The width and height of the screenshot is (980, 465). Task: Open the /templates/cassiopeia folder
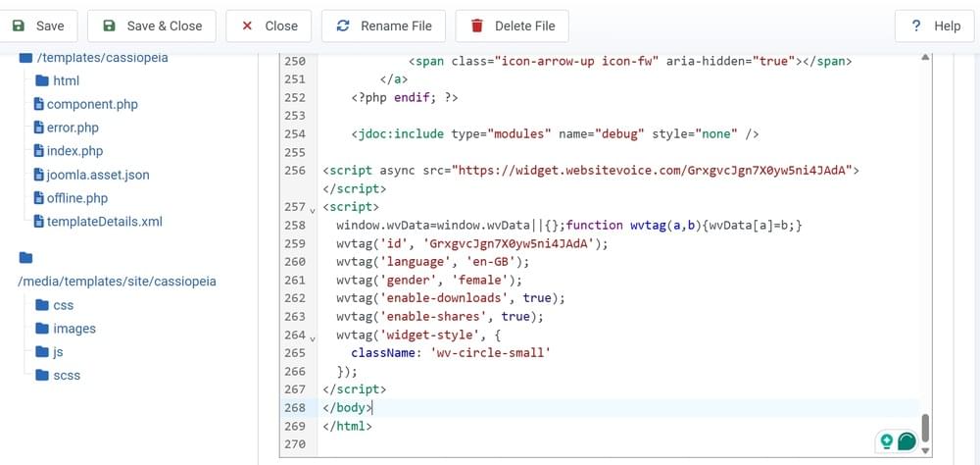click(103, 58)
